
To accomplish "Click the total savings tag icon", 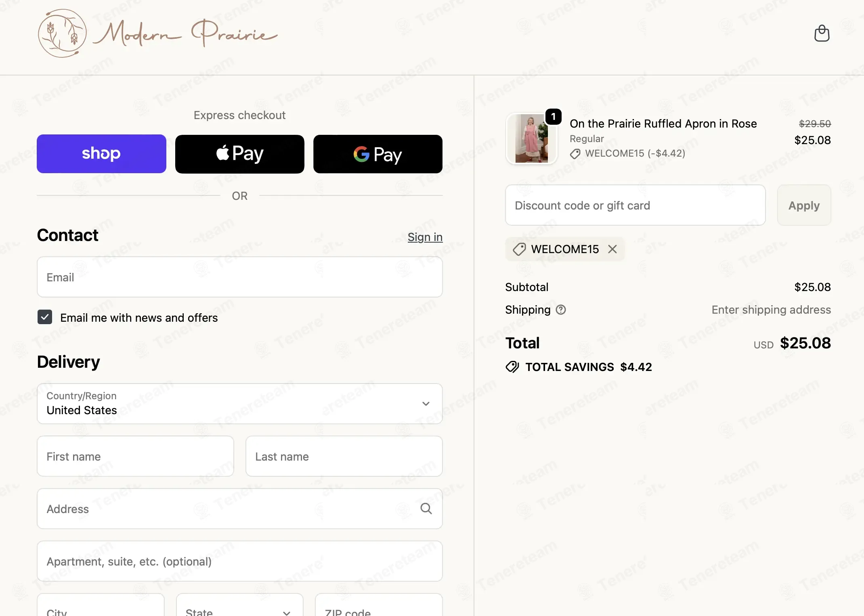I will click(x=512, y=367).
